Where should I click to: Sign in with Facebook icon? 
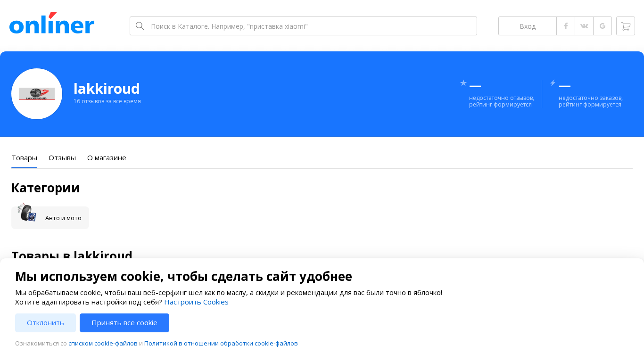coord(566,26)
